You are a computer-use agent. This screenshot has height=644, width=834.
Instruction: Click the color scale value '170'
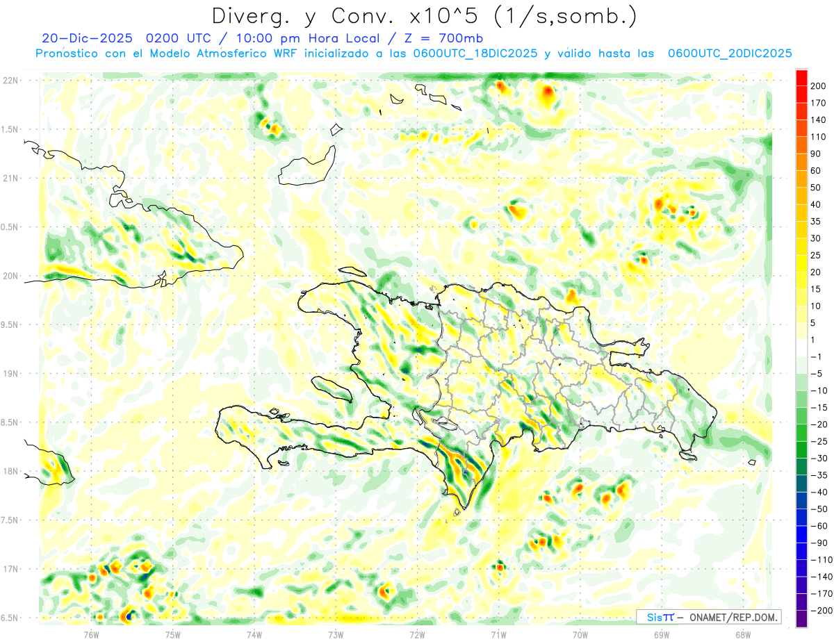pos(817,103)
